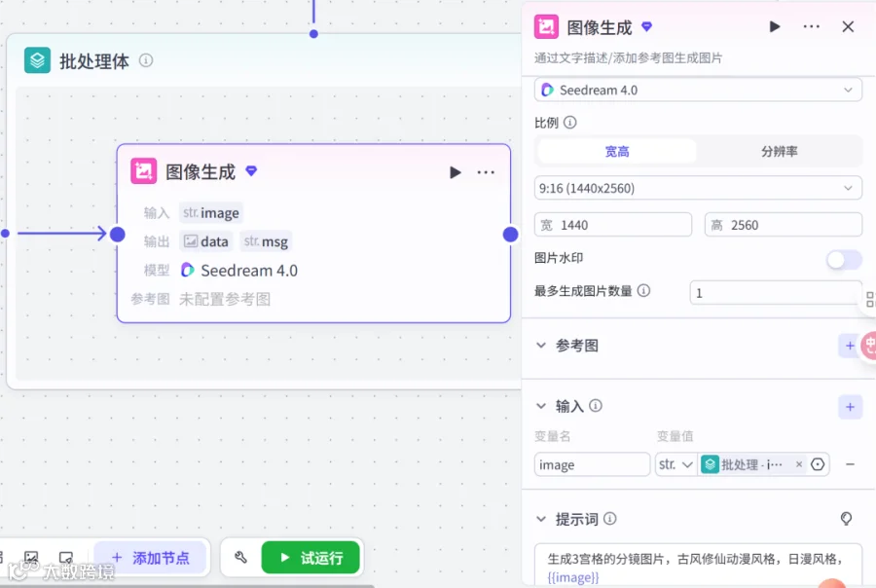876x588 pixels.
Task: Click the 添加节点 button
Action: point(151,557)
